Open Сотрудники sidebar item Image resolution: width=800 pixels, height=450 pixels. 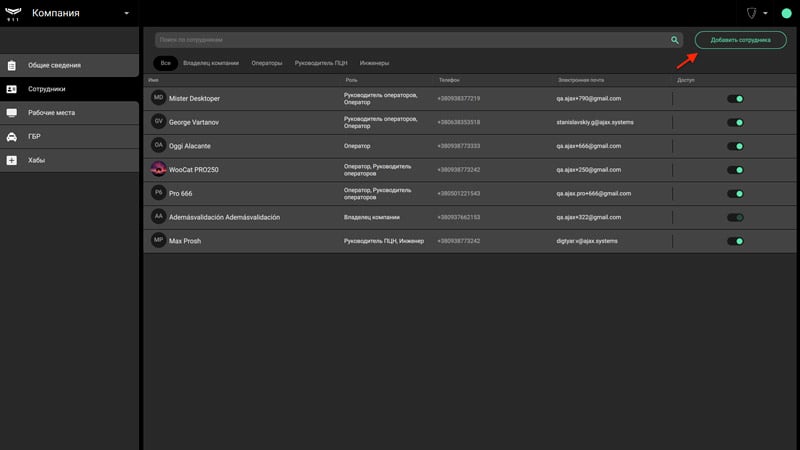(x=69, y=89)
